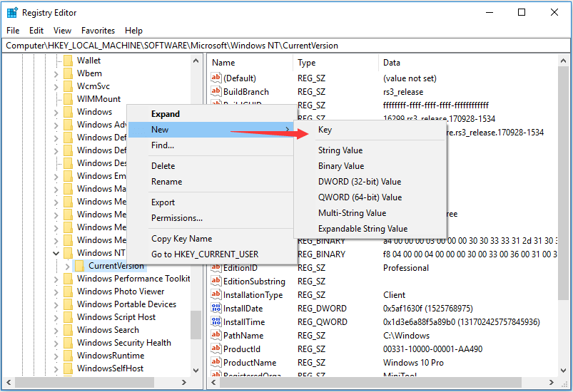Click the Name column header
This screenshot has height=392, width=573.
(x=250, y=63)
